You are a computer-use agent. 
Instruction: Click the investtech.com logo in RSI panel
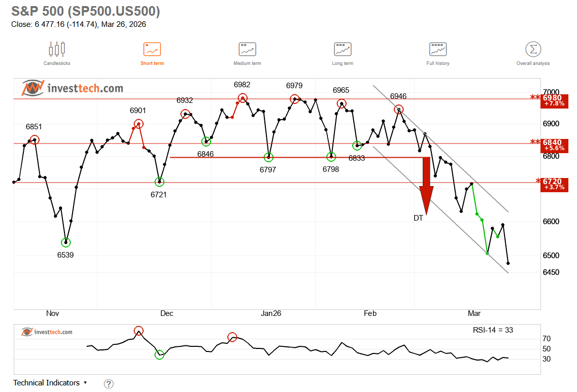[47, 332]
